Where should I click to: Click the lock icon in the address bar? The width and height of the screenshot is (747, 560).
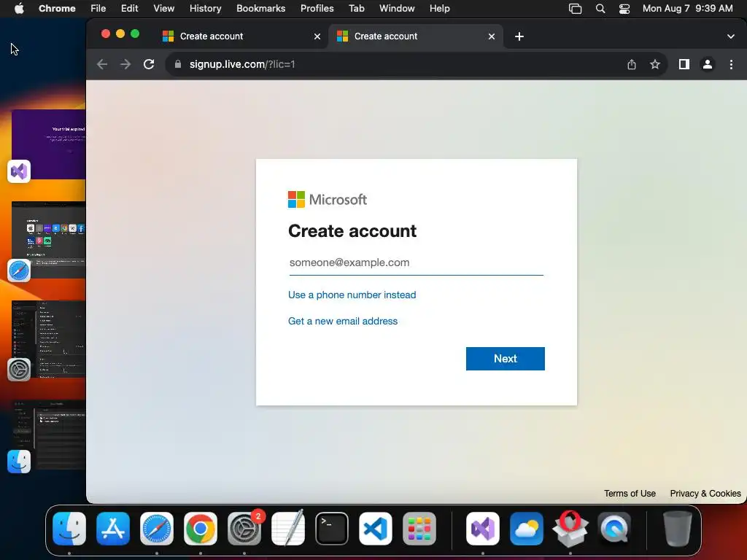coord(178,64)
